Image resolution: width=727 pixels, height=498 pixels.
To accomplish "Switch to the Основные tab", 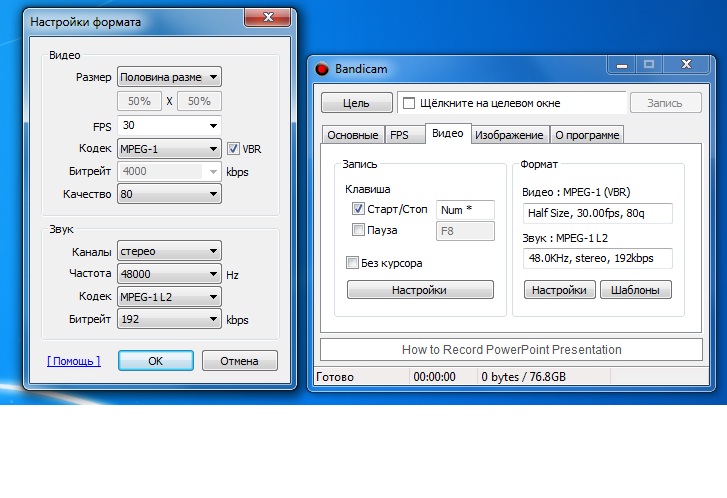I will point(352,135).
